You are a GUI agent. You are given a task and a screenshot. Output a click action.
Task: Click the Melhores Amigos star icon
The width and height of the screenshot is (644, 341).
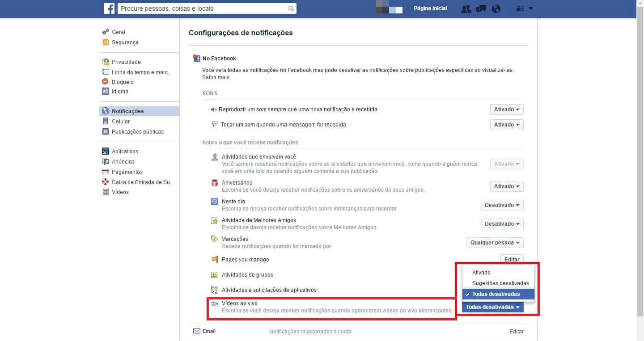click(x=215, y=220)
